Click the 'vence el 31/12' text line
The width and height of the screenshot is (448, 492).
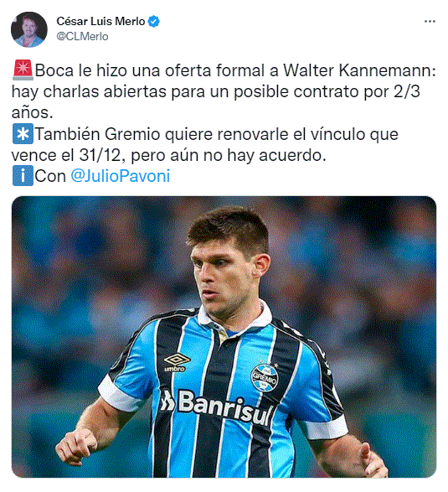pyautogui.click(x=168, y=155)
